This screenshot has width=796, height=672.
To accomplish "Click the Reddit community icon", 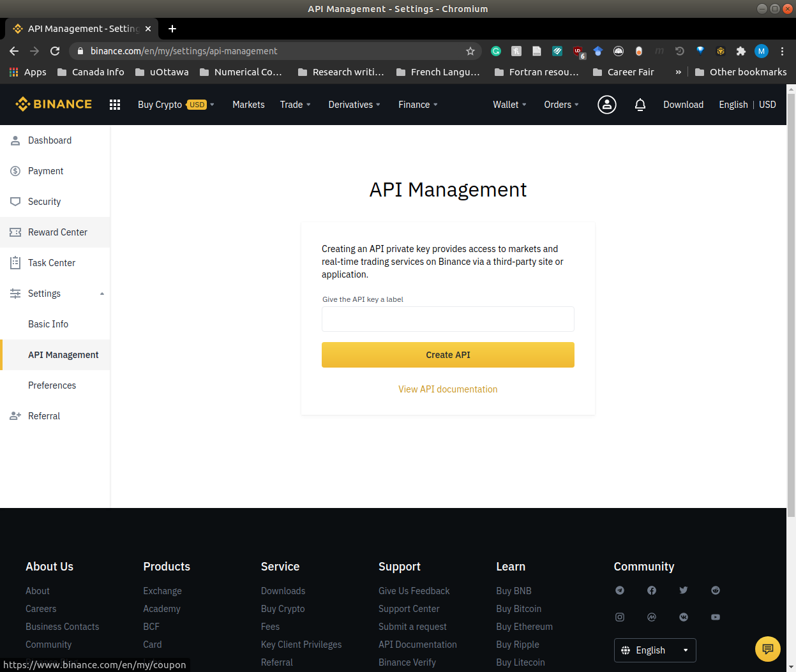I will [x=716, y=590].
